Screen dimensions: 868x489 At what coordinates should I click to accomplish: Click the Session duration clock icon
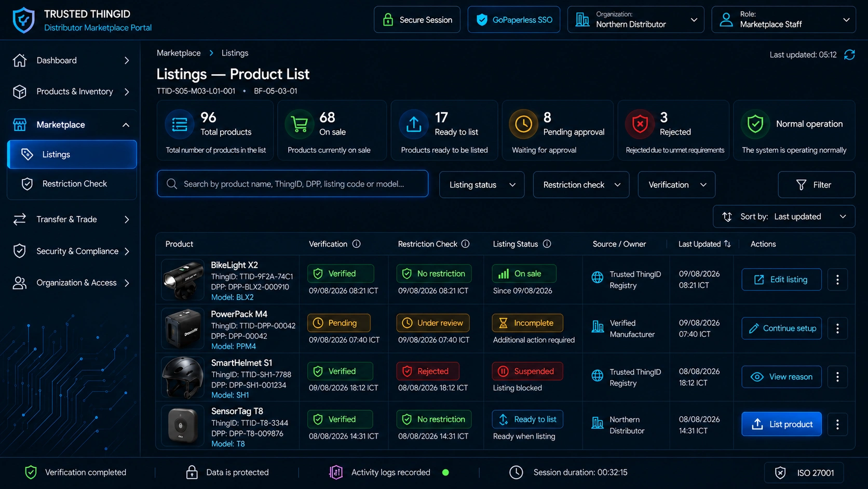(x=516, y=472)
